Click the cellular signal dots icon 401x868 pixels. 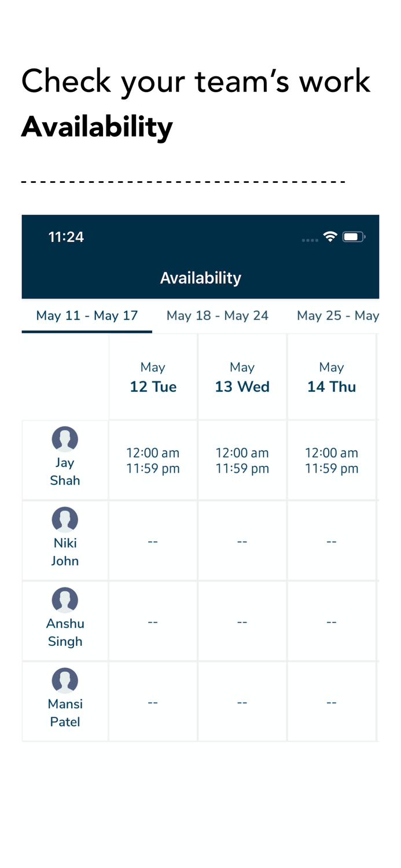309,239
